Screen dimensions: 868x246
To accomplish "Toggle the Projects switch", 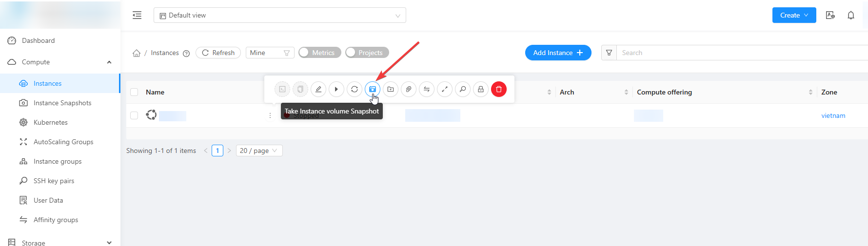I will tap(367, 53).
